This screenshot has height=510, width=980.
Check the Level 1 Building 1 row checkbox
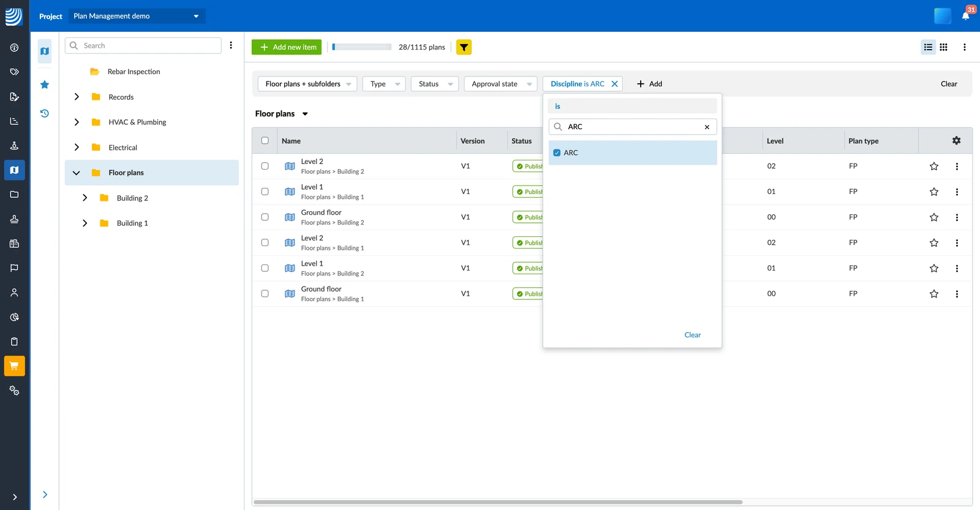point(265,192)
